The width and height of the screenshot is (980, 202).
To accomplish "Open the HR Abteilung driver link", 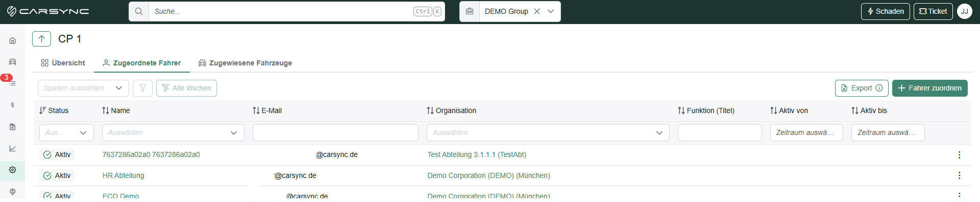I will click(124, 175).
